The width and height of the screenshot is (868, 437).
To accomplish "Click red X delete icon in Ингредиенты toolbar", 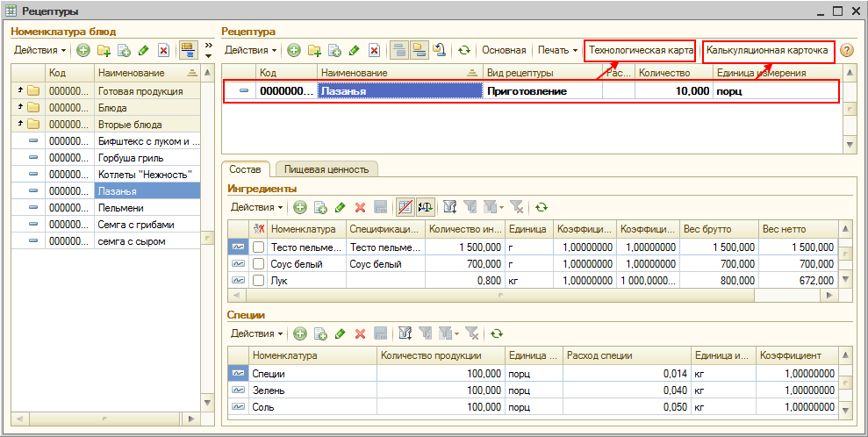I will click(x=360, y=207).
